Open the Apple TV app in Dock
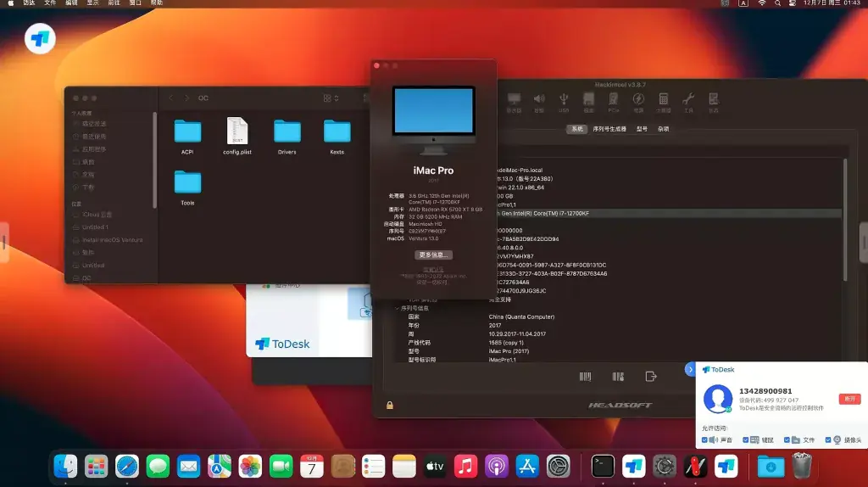 pos(435,467)
